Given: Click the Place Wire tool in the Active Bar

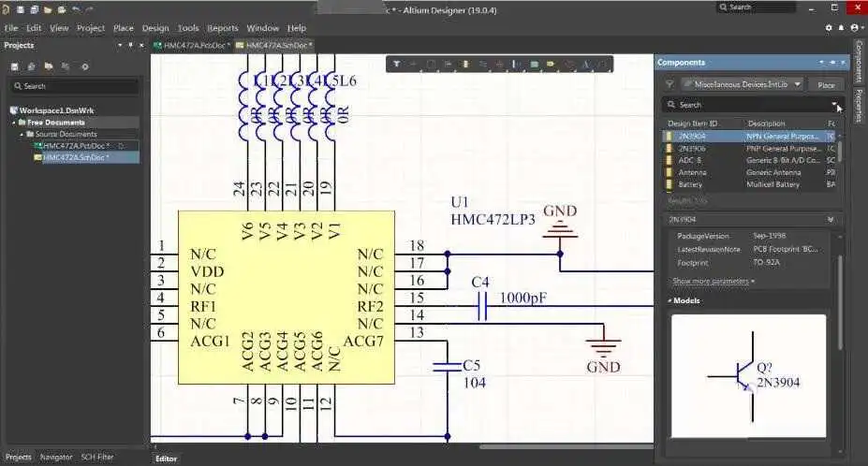Looking at the screenshot, I should pos(483,65).
